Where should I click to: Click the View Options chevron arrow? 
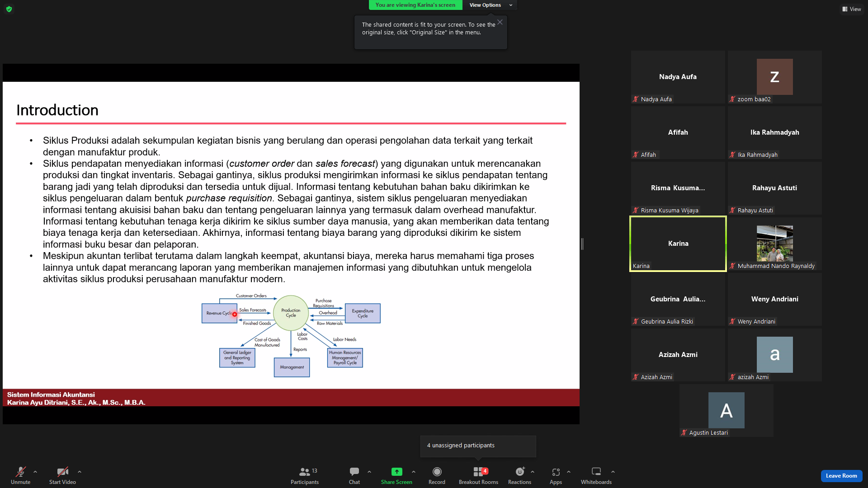[511, 5]
